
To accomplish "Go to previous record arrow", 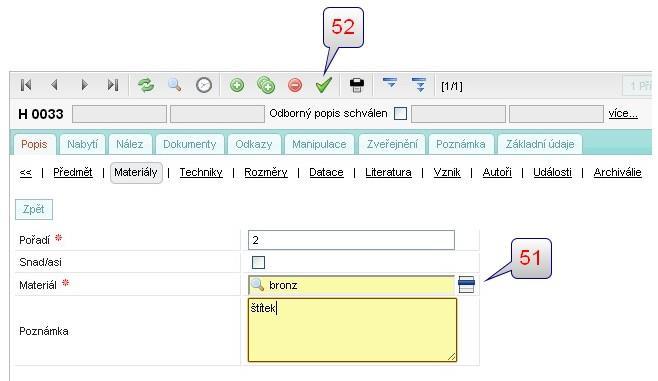I will [54, 85].
